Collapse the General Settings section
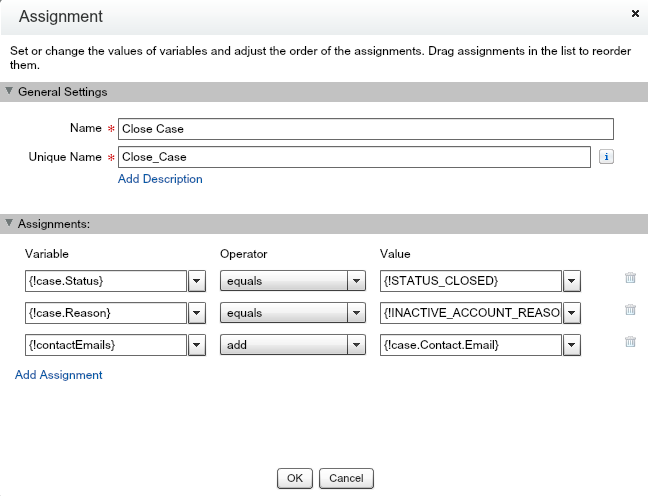 click(x=10, y=92)
